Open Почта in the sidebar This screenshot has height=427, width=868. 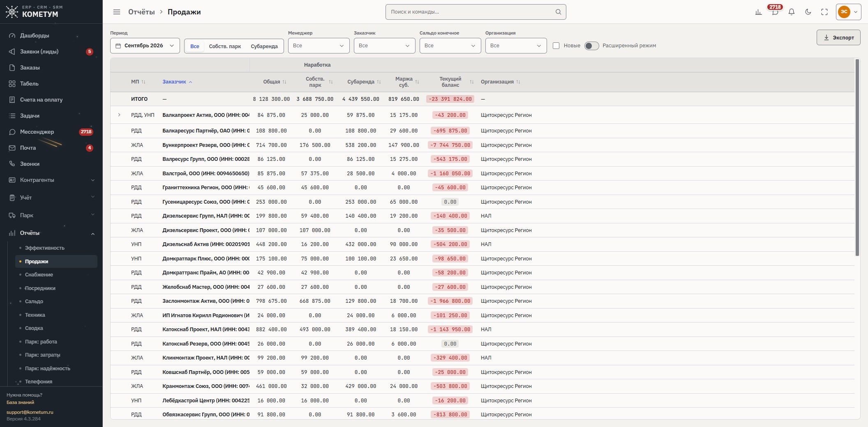[51, 148]
